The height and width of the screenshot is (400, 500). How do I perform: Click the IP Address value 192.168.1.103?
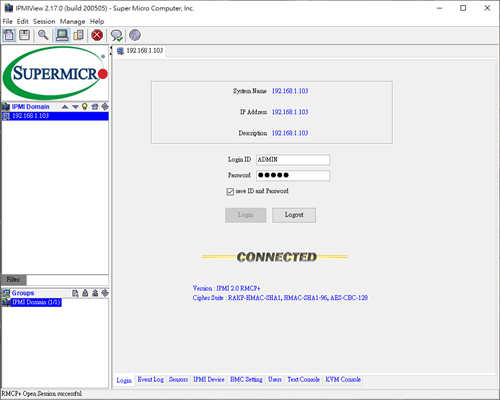(290, 112)
